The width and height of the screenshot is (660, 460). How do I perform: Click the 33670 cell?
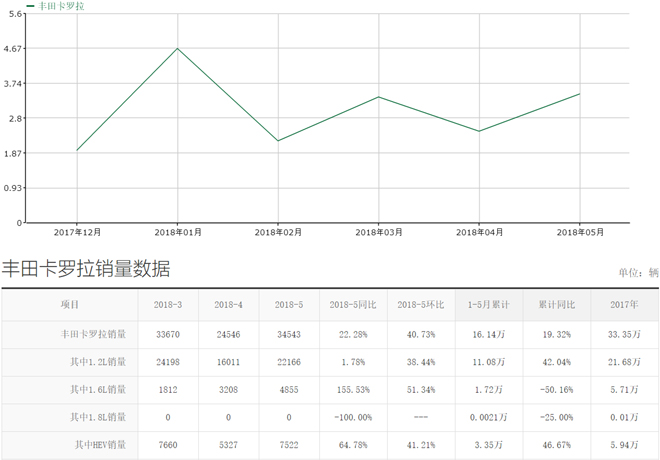click(168, 335)
